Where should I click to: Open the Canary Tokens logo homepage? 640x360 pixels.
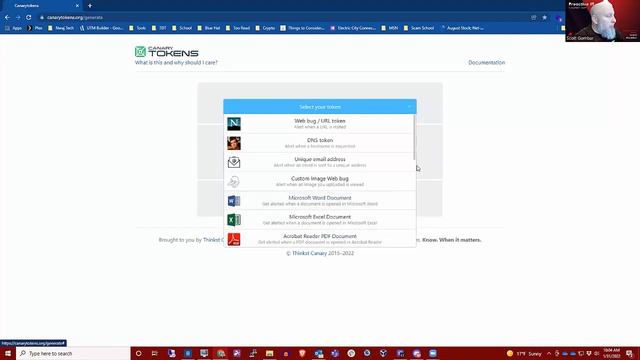(167, 51)
